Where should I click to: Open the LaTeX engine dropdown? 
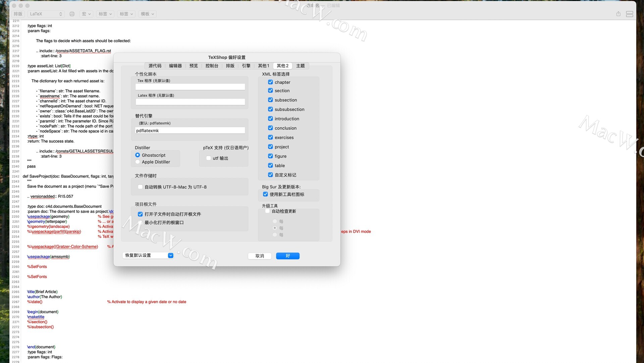point(46,14)
